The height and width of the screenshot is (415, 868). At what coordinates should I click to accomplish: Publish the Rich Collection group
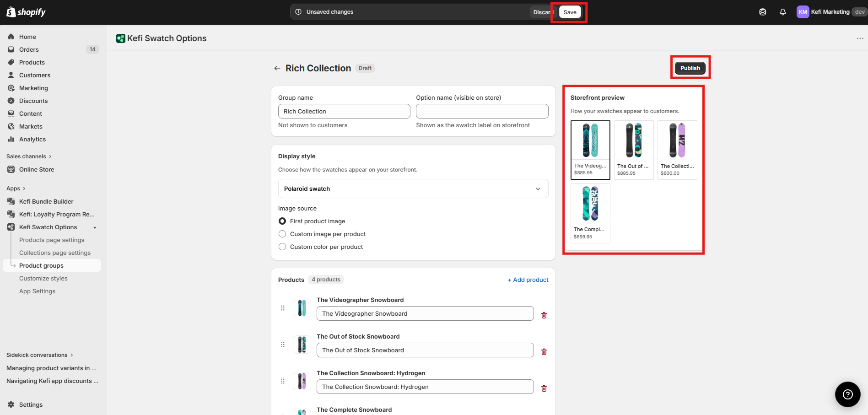coord(690,68)
